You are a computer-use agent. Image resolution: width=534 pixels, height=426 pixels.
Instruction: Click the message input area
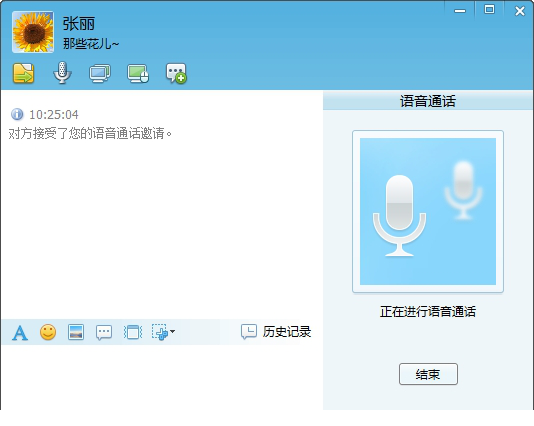[162, 377]
